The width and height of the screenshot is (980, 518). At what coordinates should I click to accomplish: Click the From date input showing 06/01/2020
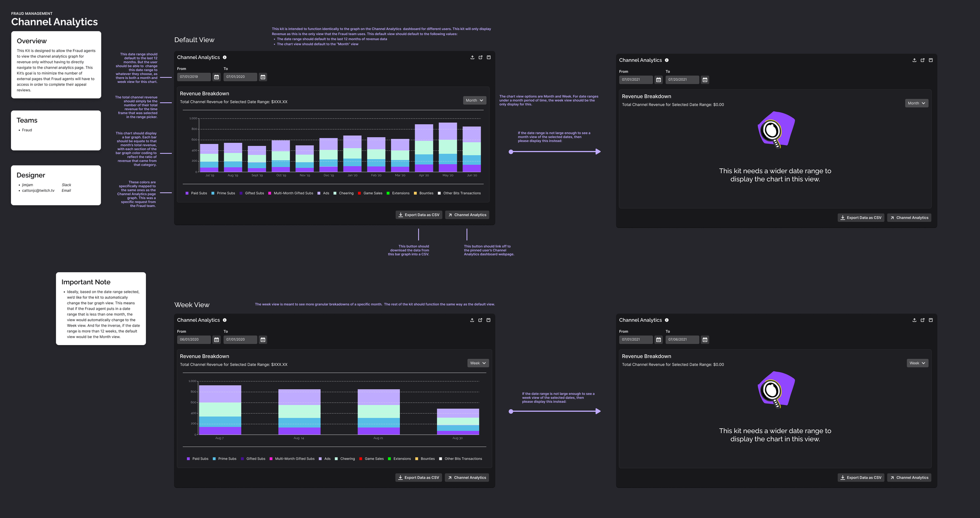(x=194, y=340)
